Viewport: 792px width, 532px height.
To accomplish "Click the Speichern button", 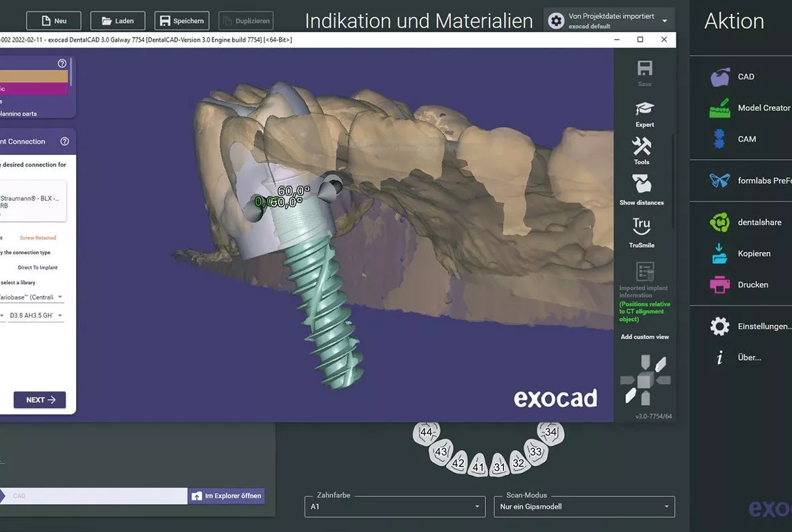I will [182, 21].
